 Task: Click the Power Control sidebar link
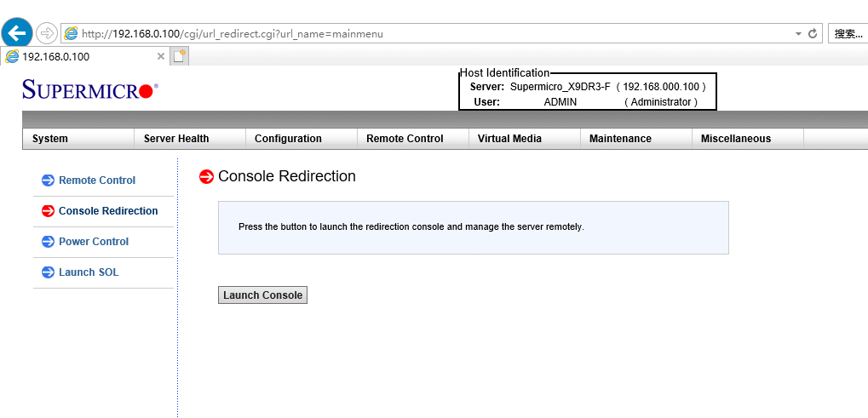click(94, 242)
